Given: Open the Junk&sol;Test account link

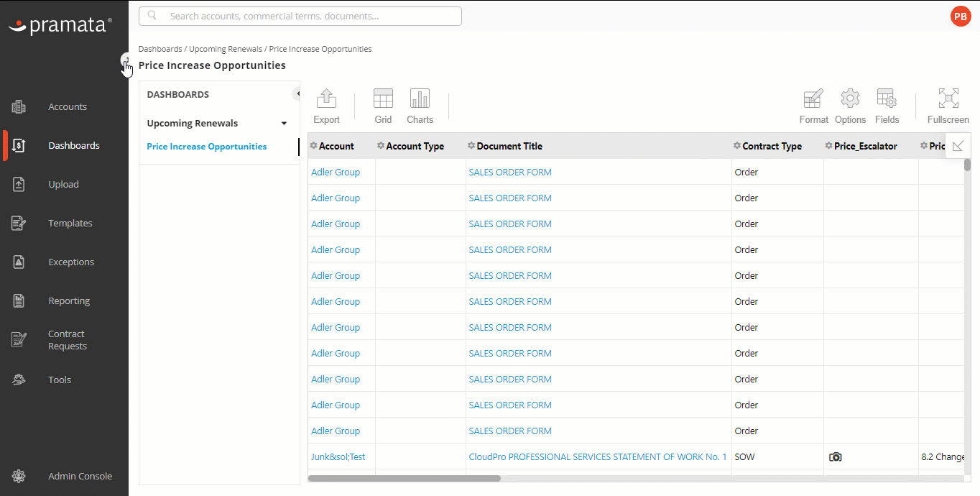Looking at the screenshot, I should coord(338,457).
